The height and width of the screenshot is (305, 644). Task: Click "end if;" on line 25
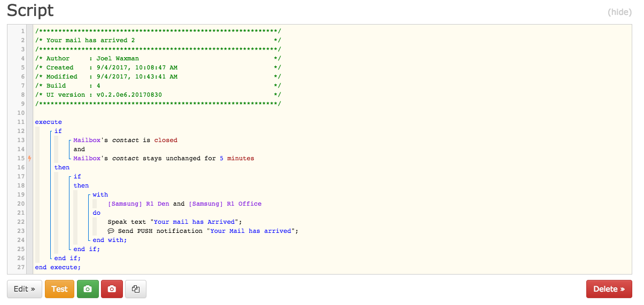coord(87,249)
